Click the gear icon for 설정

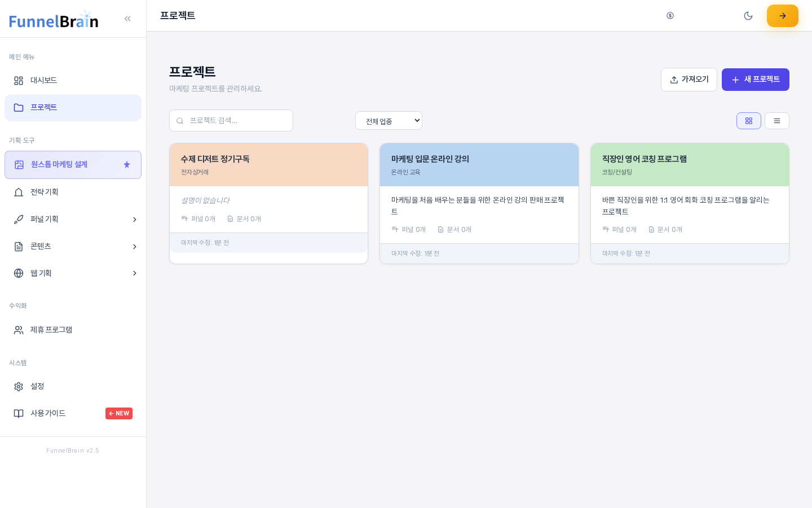(19, 387)
